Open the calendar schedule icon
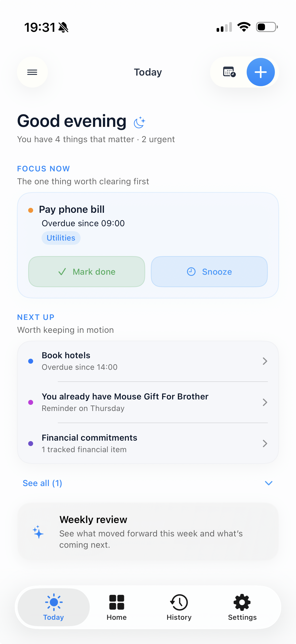Viewport: 296px width, 644px height. [229, 72]
